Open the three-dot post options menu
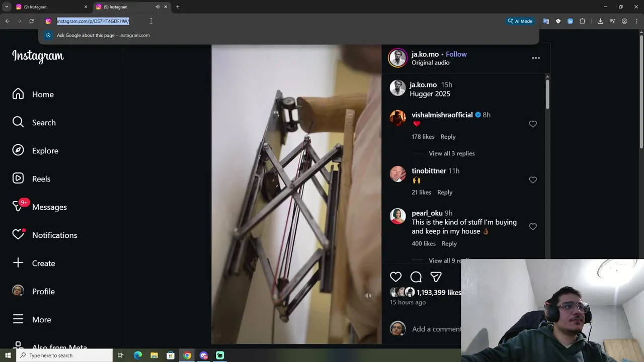The height and width of the screenshot is (362, 644). point(536,58)
